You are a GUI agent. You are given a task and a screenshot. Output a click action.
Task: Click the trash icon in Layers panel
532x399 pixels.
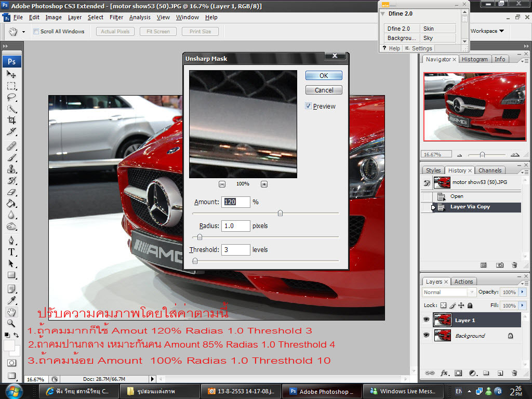pyautogui.click(x=514, y=373)
